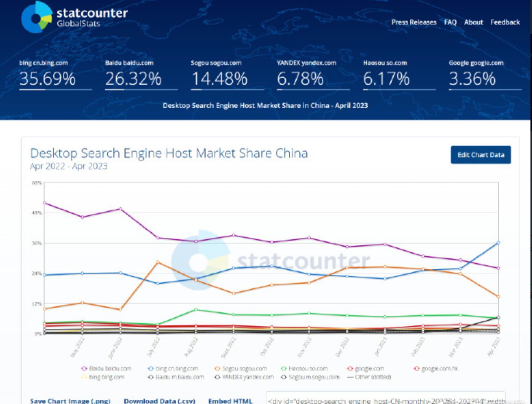The image size is (532, 404).
Task: Click the Google google.com 3.36% stat
Action: point(485,74)
